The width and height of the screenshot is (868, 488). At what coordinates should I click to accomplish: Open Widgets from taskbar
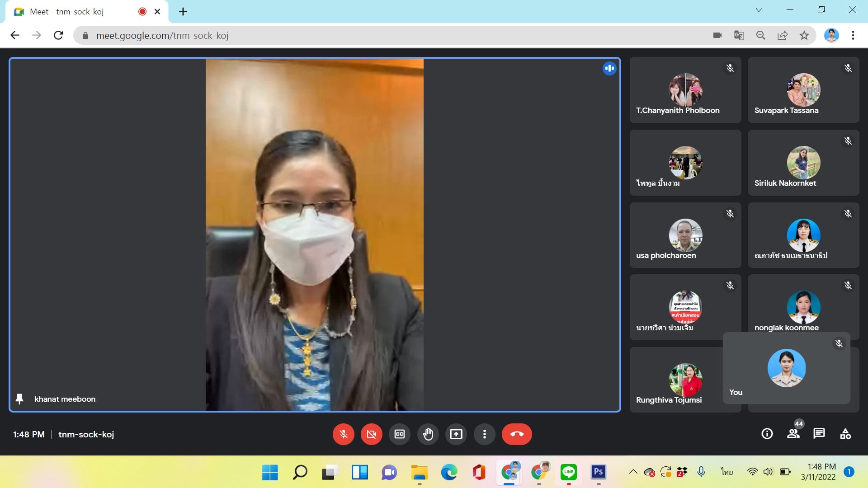pos(359,473)
